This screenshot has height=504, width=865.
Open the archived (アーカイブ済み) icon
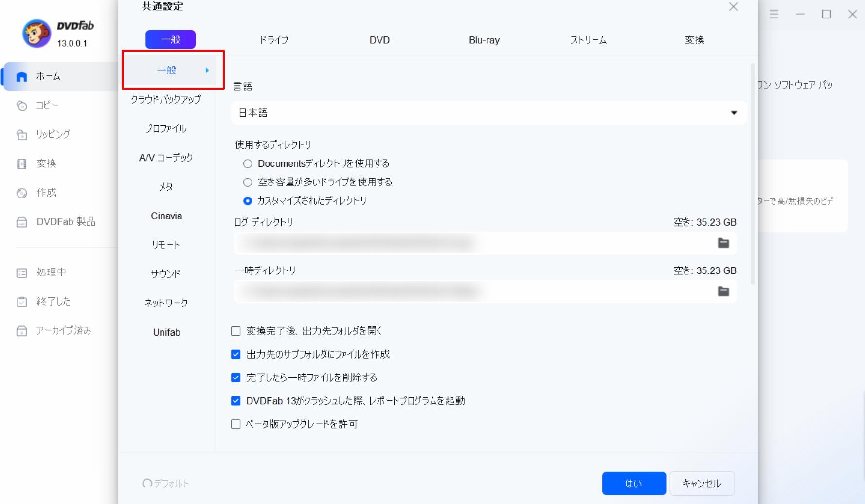tap(22, 331)
